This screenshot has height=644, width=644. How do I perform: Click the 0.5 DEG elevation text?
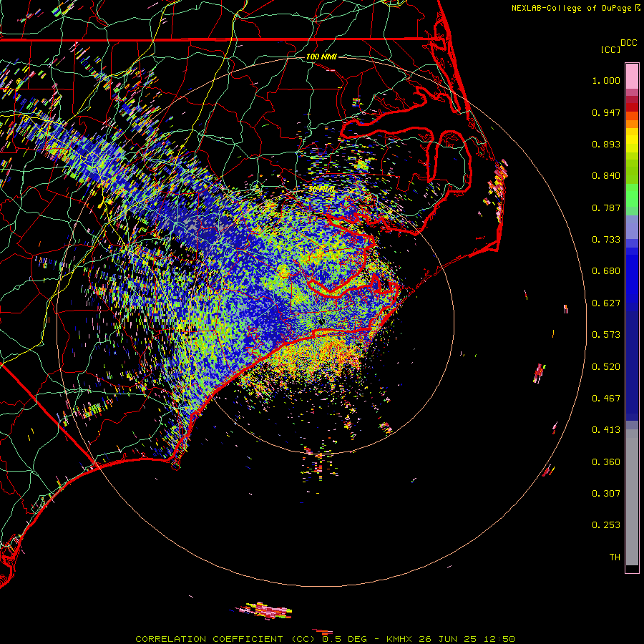click(x=345, y=639)
